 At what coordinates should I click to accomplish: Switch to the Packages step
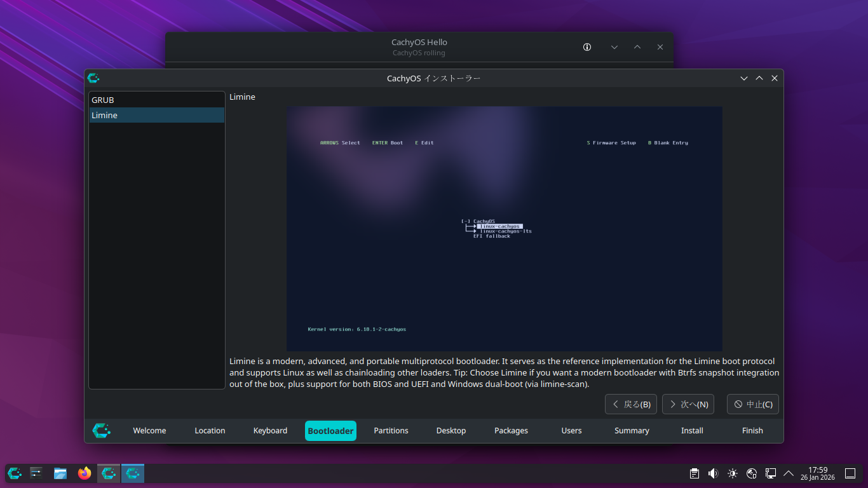[x=511, y=431]
